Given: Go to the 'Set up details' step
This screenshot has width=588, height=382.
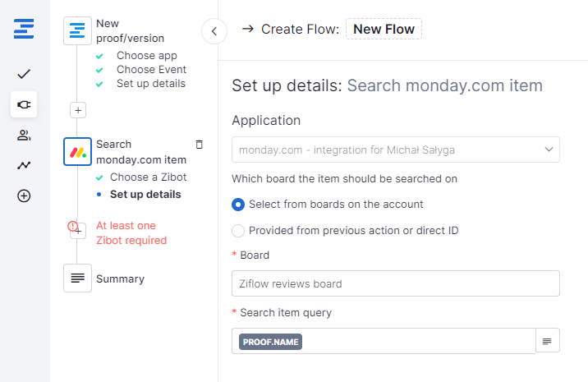Looking at the screenshot, I should (145, 195).
